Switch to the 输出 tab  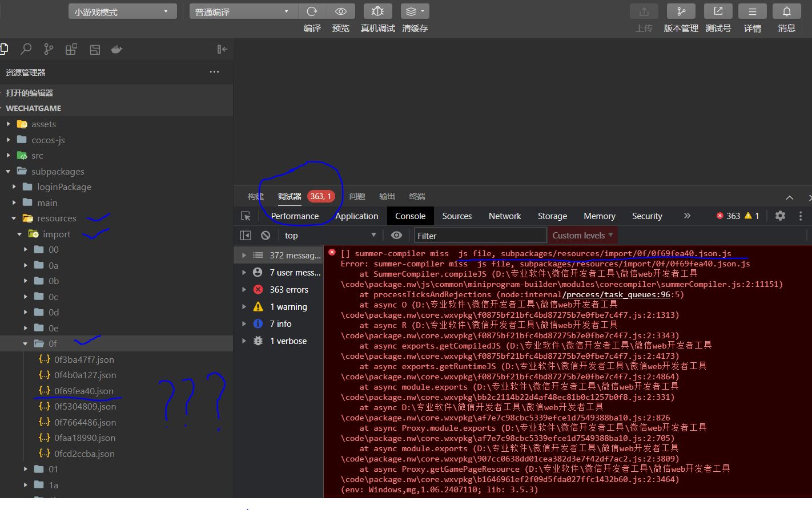(387, 196)
